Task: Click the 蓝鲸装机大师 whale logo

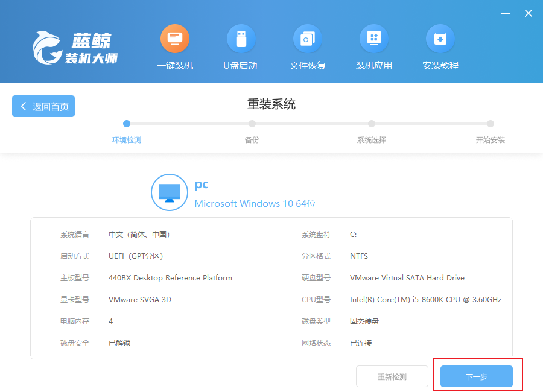Action: [x=48, y=47]
